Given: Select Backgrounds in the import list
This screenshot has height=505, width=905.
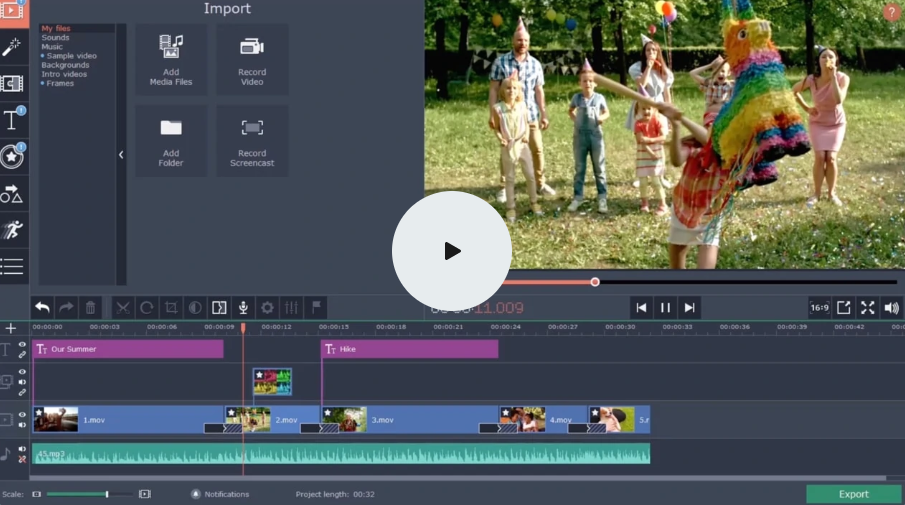Looking at the screenshot, I should point(65,65).
